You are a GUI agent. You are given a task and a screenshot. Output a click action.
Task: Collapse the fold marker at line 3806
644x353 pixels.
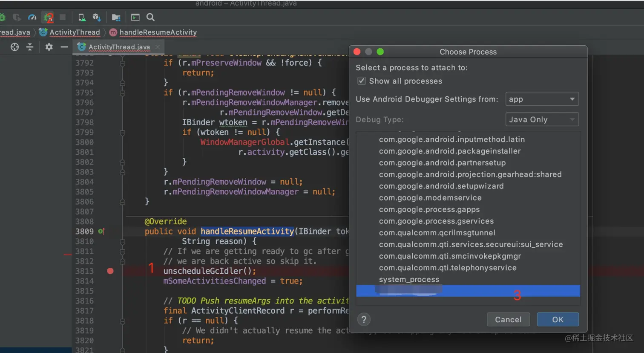[x=122, y=202]
